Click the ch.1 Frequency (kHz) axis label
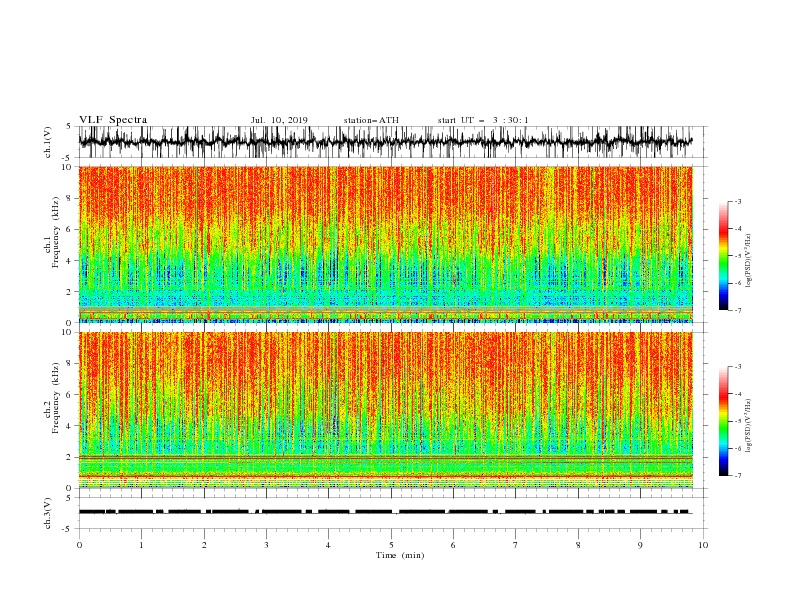This screenshot has height=612, width=792. click(52, 233)
